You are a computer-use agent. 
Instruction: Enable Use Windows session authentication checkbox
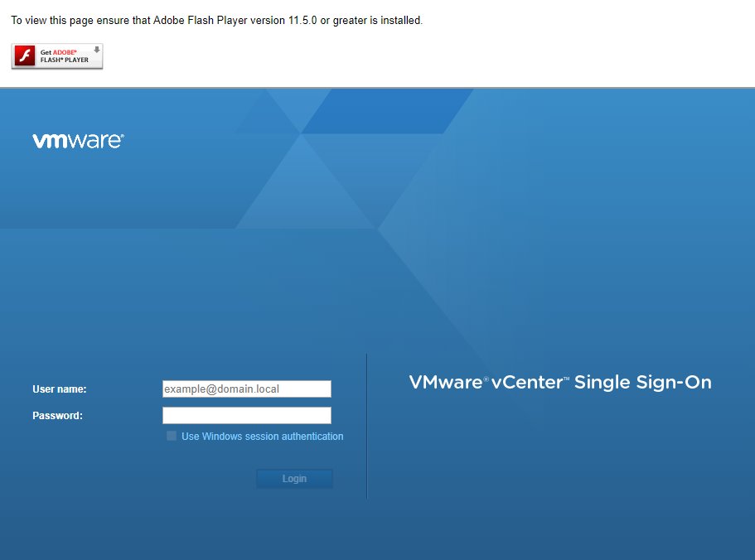172,436
